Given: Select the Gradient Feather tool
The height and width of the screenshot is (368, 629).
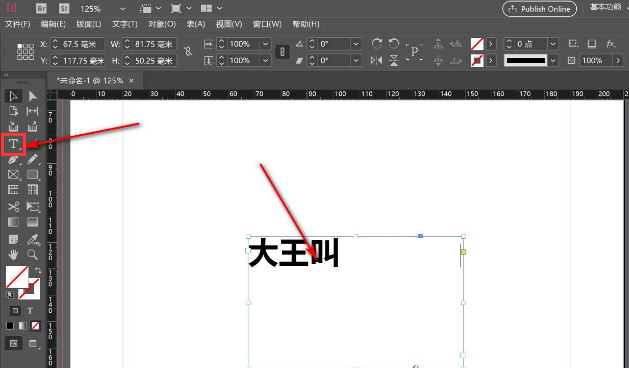Looking at the screenshot, I should tap(32, 222).
